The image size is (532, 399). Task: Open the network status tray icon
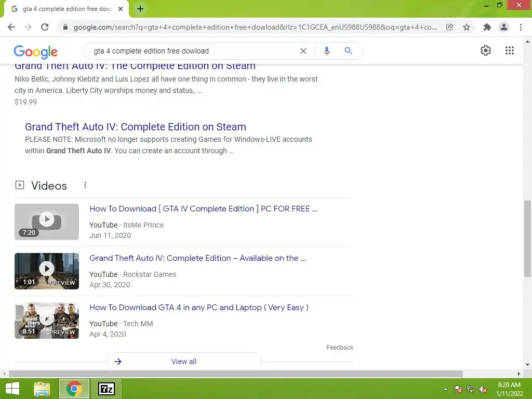click(x=471, y=389)
